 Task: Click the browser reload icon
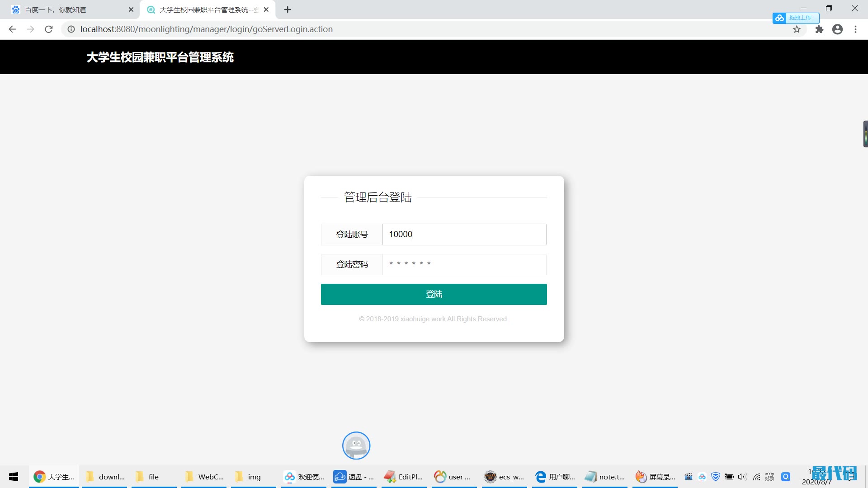(x=49, y=29)
